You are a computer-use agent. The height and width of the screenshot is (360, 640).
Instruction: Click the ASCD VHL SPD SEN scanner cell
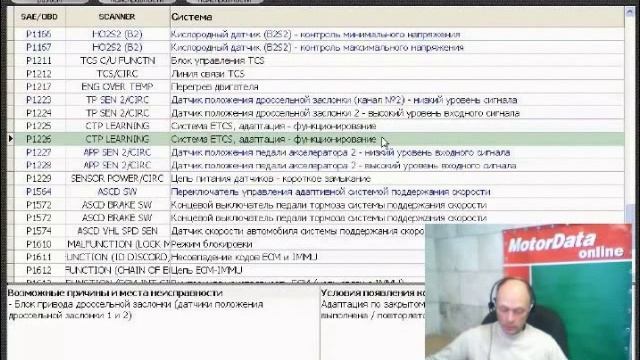pyautogui.click(x=118, y=231)
